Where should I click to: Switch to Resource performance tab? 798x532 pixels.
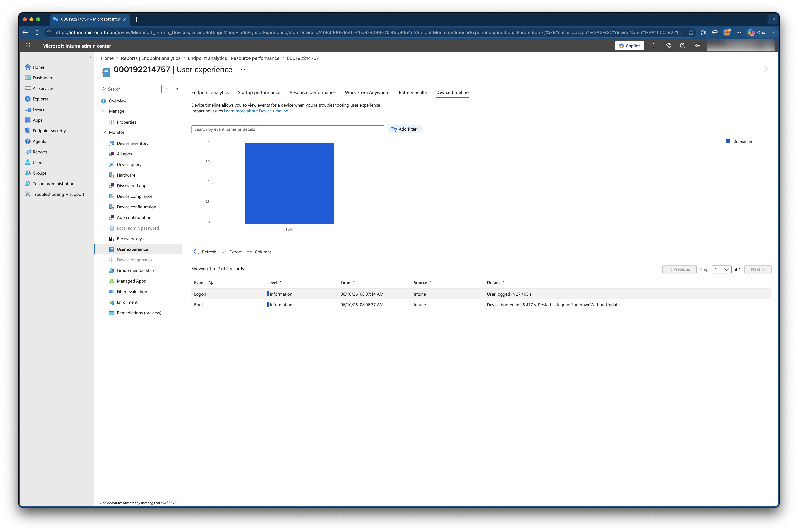(312, 92)
